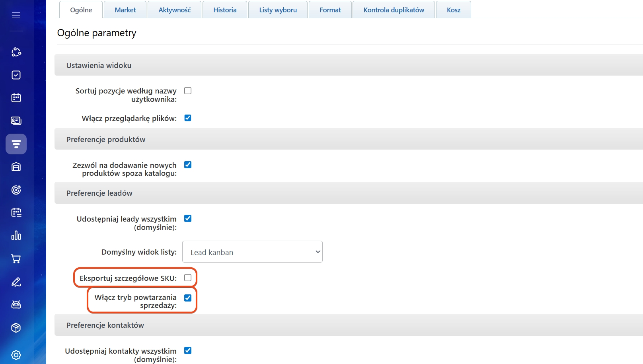Click the settings gear icon in sidebar
Viewport: 643px width, 364px height.
[16, 355]
